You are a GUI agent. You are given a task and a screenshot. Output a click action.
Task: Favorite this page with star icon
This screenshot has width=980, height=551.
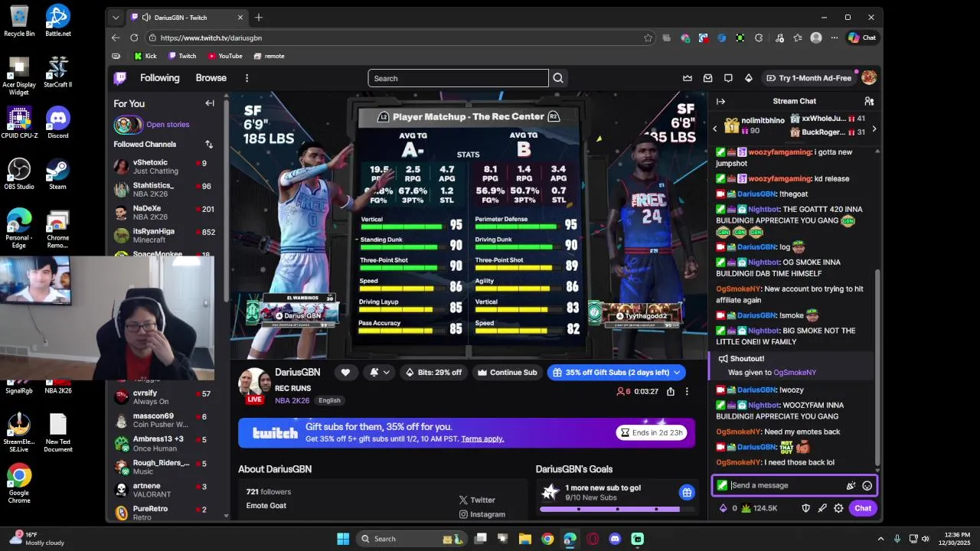(x=648, y=37)
